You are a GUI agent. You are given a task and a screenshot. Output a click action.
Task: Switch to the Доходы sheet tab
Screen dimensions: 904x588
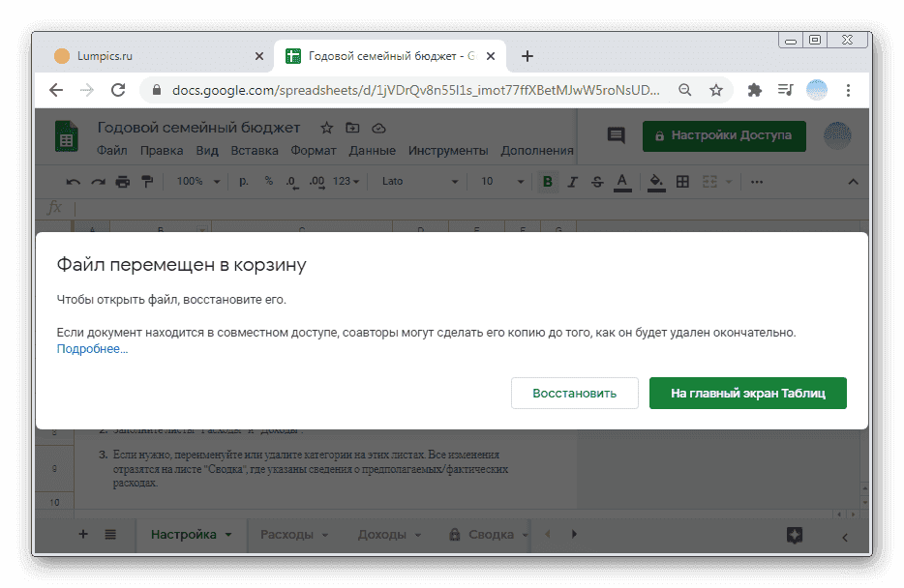click(382, 534)
